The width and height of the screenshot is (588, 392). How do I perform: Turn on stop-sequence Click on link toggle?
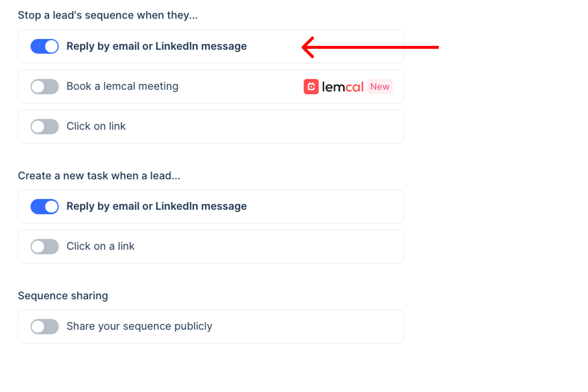(x=45, y=127)
